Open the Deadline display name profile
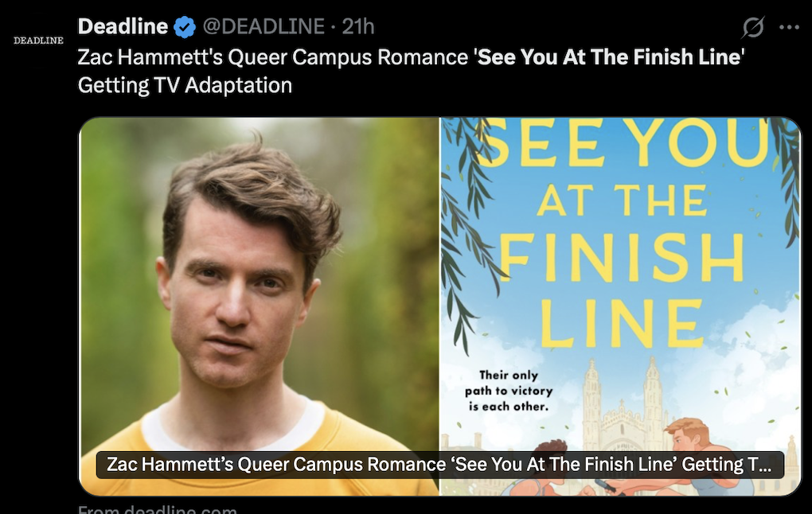Image resolution: width=812 pixels, height=514 pixels. pyautogui.click(x=123, y=27)
